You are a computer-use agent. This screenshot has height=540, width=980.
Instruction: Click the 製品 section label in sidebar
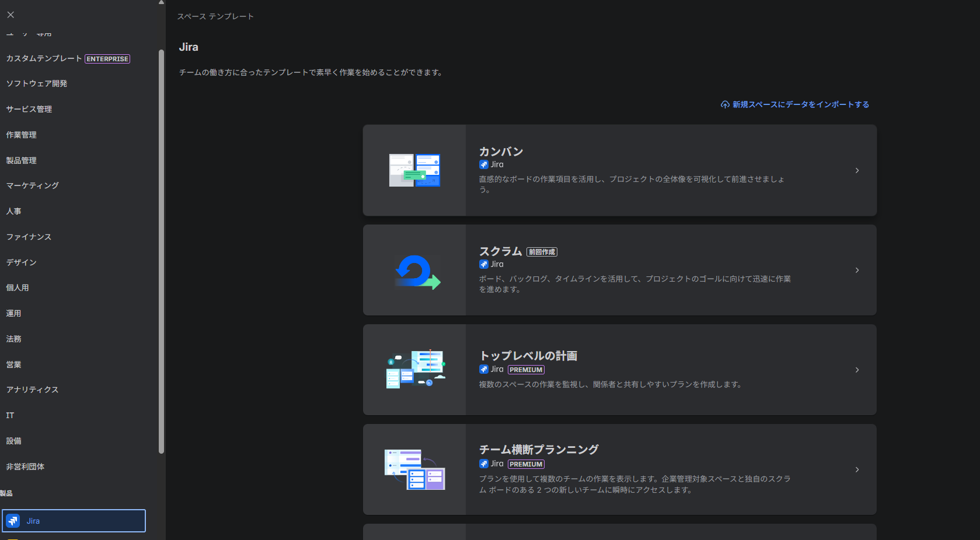pyautogui.click(x=6, y=493)
